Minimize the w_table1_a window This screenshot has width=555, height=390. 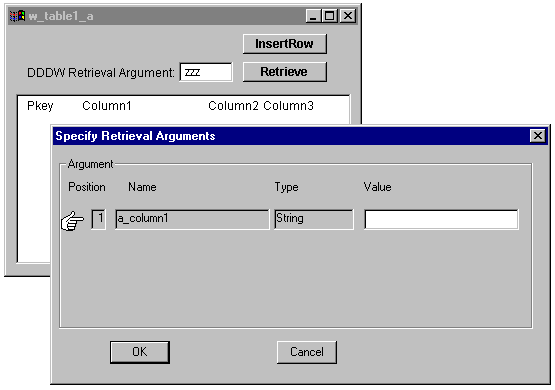click(x=313, y=16)
